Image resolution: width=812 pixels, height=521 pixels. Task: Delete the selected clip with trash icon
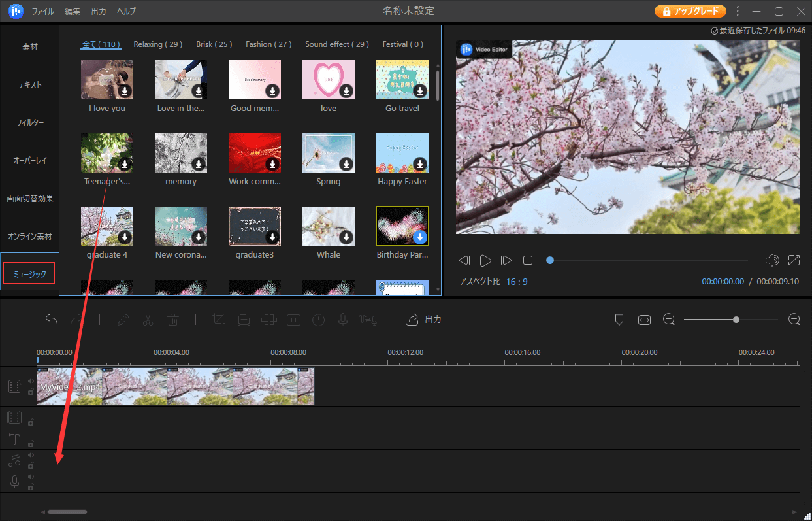173,320
